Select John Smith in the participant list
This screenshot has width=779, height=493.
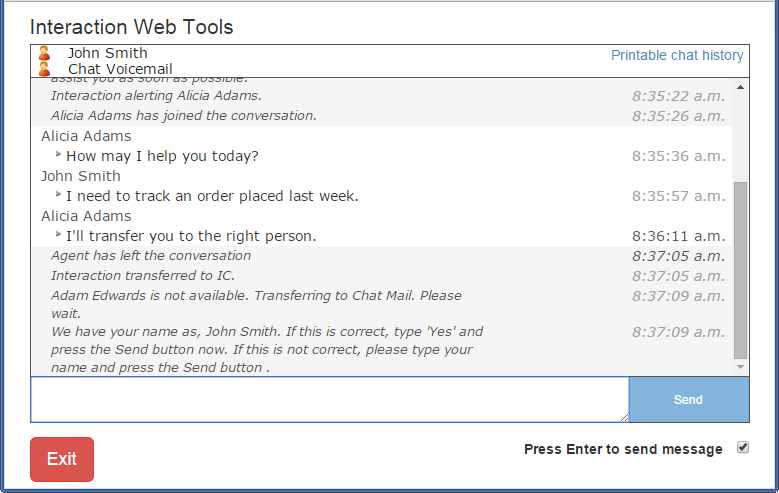pyautogui.click(x=107, y=53)
